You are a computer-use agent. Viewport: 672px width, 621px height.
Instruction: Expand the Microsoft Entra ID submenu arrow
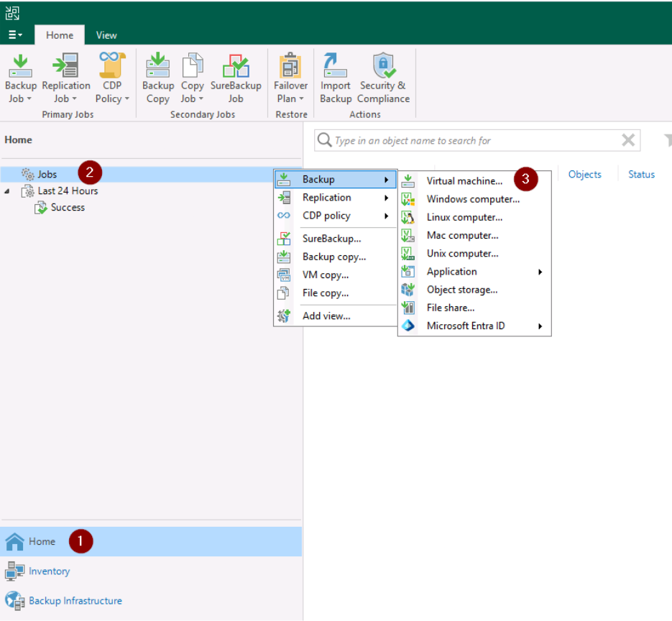540,326
